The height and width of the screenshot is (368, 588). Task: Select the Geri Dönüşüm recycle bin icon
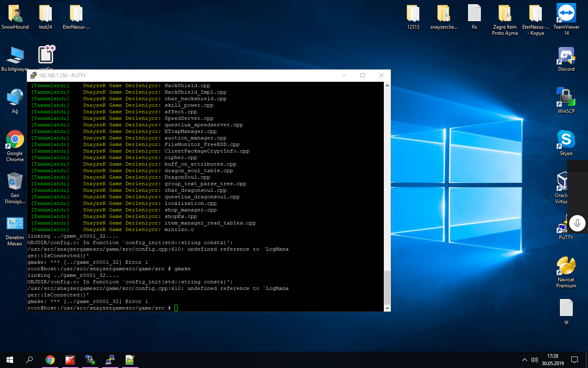point(15,188)
